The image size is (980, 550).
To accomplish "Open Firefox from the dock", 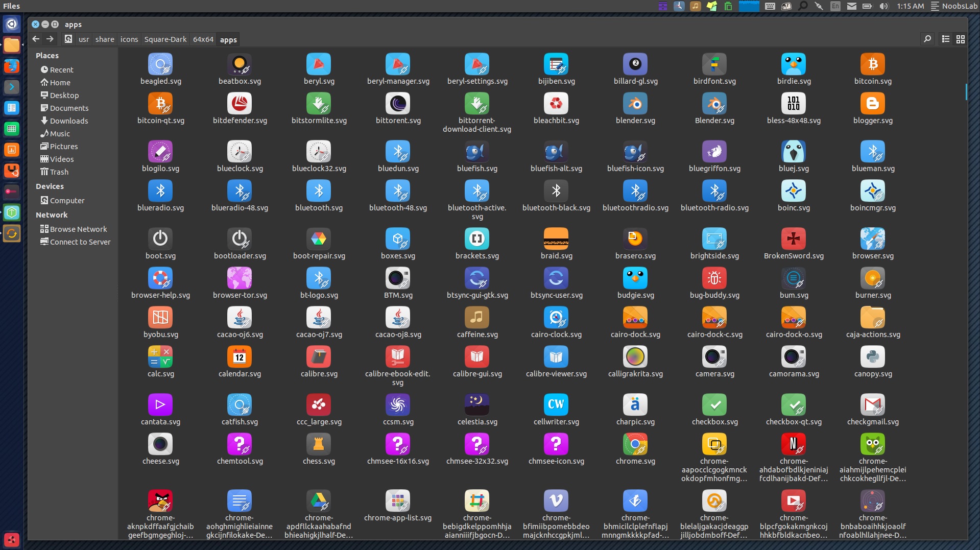I will pos(12,66).
